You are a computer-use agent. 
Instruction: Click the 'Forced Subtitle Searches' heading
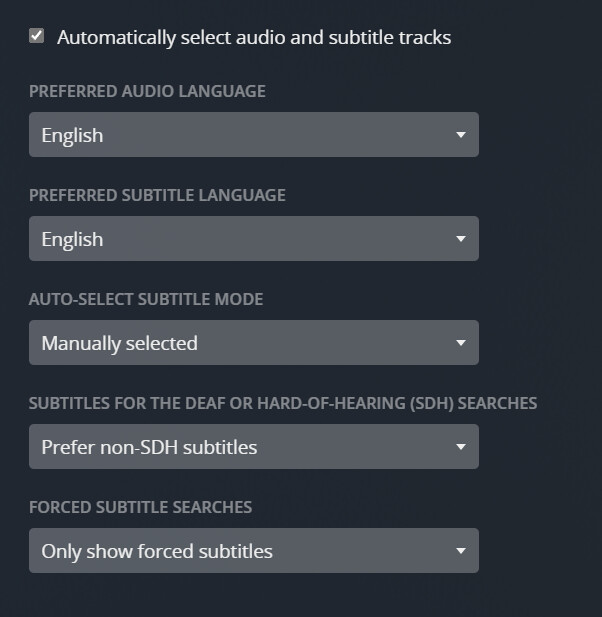(x=140, y=507)
